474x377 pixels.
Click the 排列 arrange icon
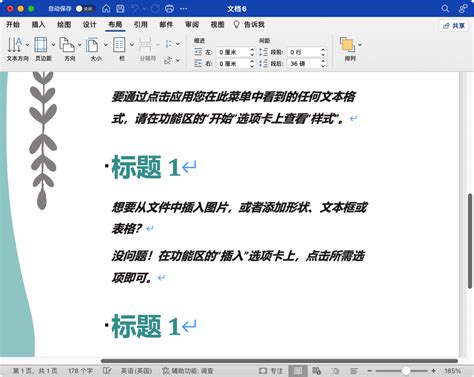click(x=347, y=45)
